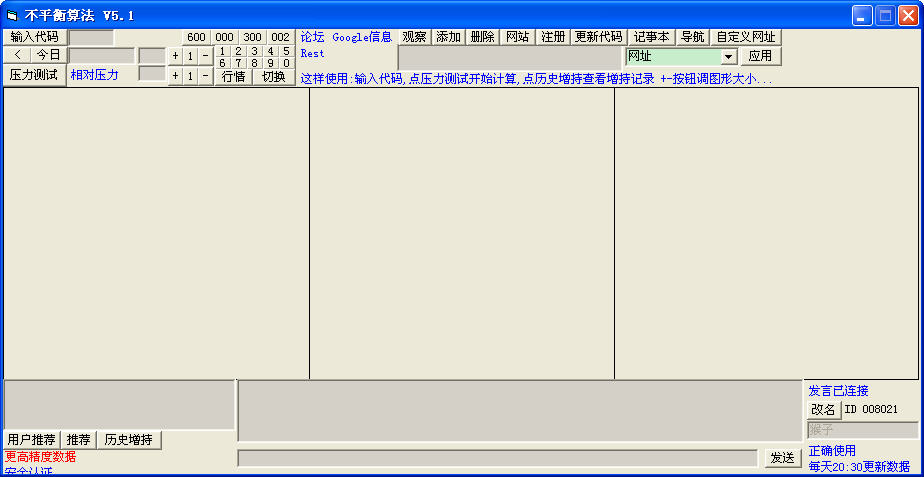The image size is (924, 477).
Task: Select the 002 prefix button
Action: coord(280,37)
